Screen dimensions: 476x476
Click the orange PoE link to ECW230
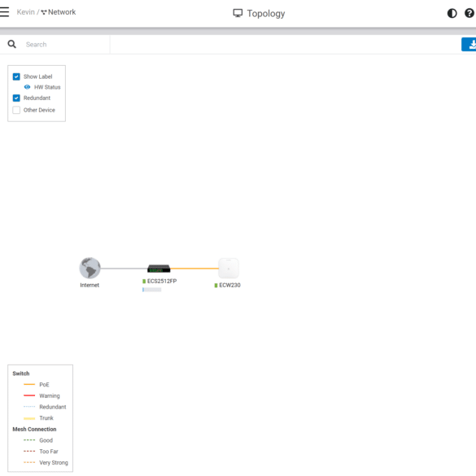(x=194, y=269)
